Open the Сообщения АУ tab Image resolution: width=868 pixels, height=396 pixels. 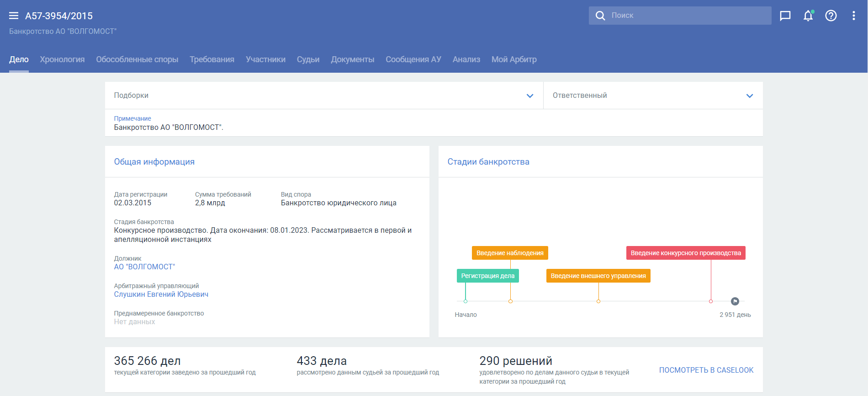pos(413,59)
